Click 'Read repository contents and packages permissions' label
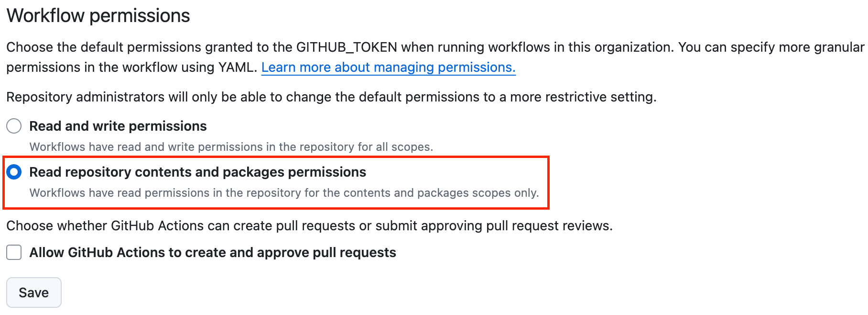 (197, 172)
